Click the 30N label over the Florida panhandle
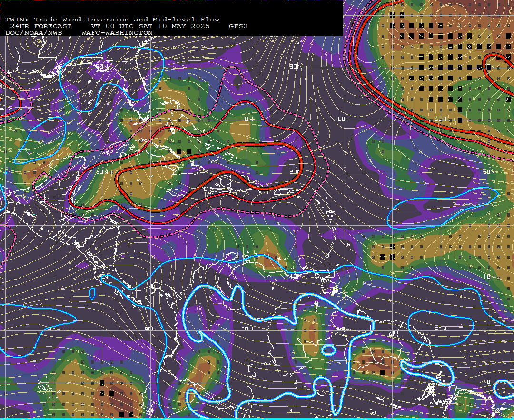Screen dimensions: 514x420 point(102,66)
